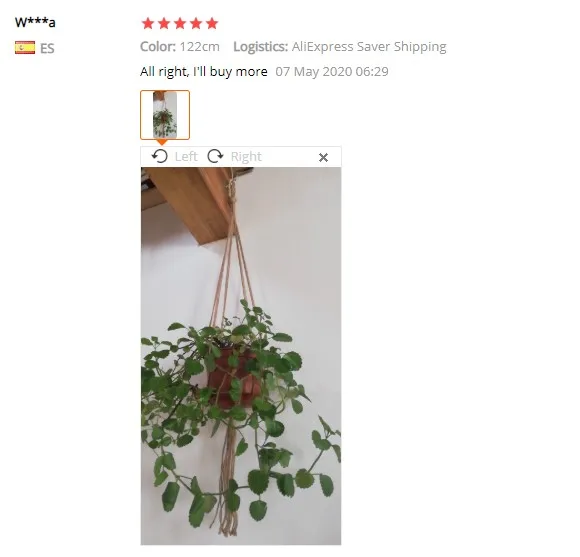This screenshot has height=557, width=580.
Task: Click 'AliExpress Saver Shipping' logistics text
Action: pos(369,47)
